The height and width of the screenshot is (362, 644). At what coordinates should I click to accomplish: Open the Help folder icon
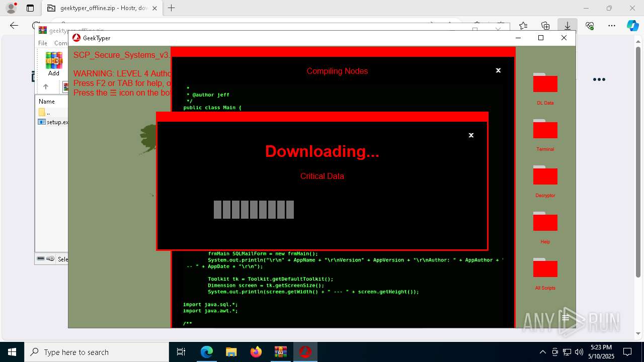545,222
